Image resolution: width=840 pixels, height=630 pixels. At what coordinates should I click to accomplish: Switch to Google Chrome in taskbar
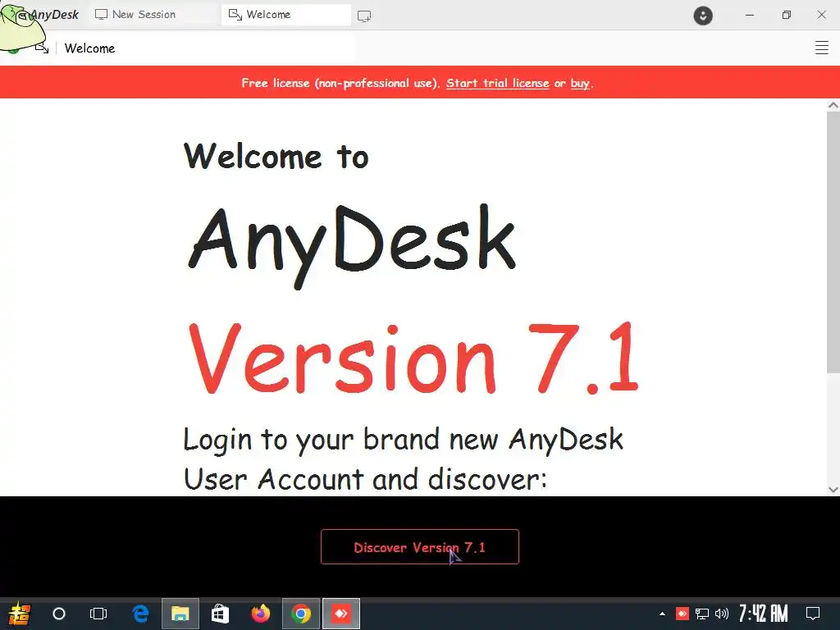[301, 614]
